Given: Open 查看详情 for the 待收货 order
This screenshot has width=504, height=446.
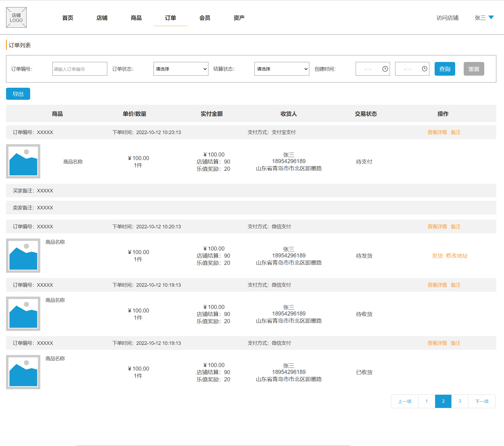Looking at the screenshot, I should [x=437, y=285].
